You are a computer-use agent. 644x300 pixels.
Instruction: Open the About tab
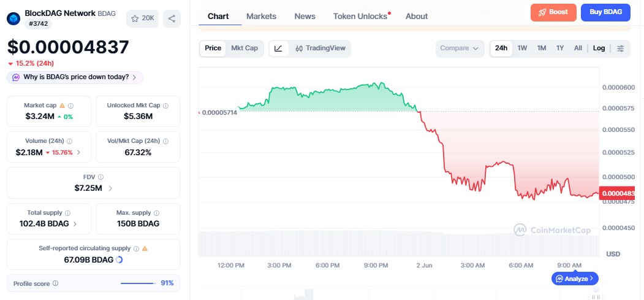point(417,17)
